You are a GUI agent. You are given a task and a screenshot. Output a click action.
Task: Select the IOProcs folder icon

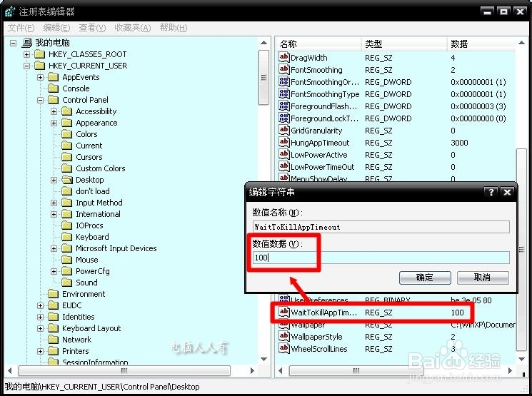tap(67, 225)
